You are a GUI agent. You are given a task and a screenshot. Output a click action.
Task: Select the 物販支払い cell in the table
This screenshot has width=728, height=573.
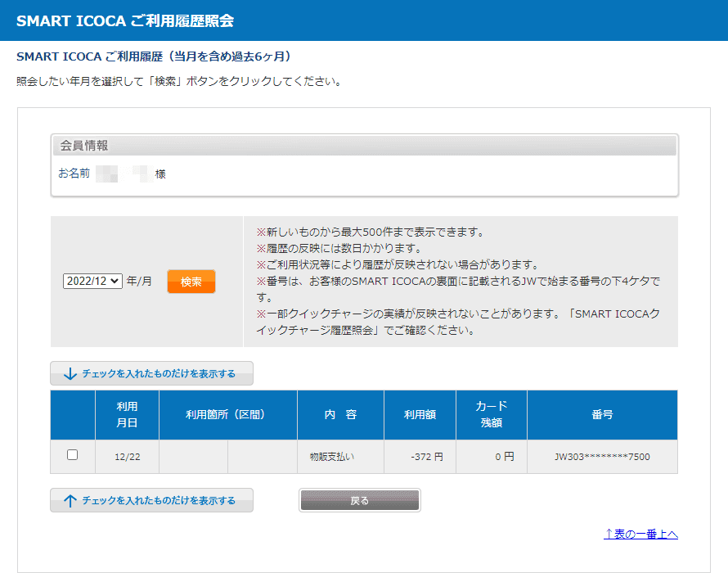click(x=332, y=457)
